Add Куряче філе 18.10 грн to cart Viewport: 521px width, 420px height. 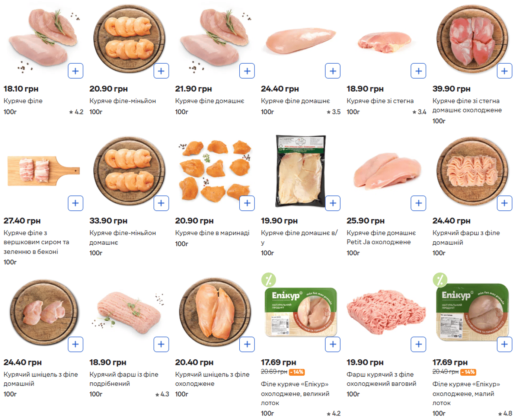[x=76, y=71]
